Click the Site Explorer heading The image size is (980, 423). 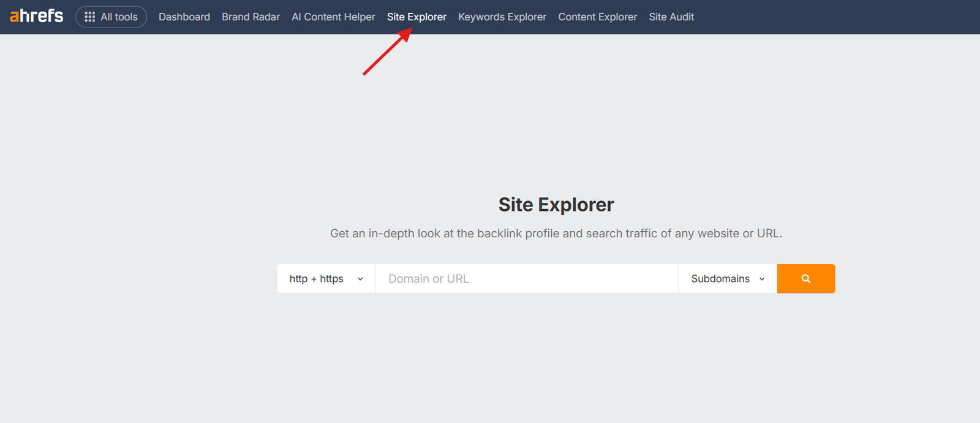556,205
